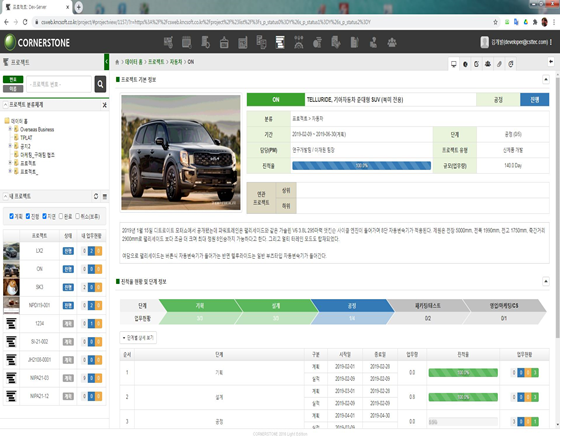Open the LX2 project row
This screenshot has height=437, width=564.
point(54,251)
